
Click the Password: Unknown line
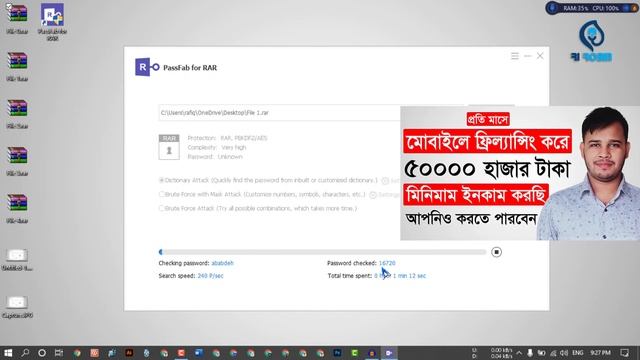[x=215, y=157]
